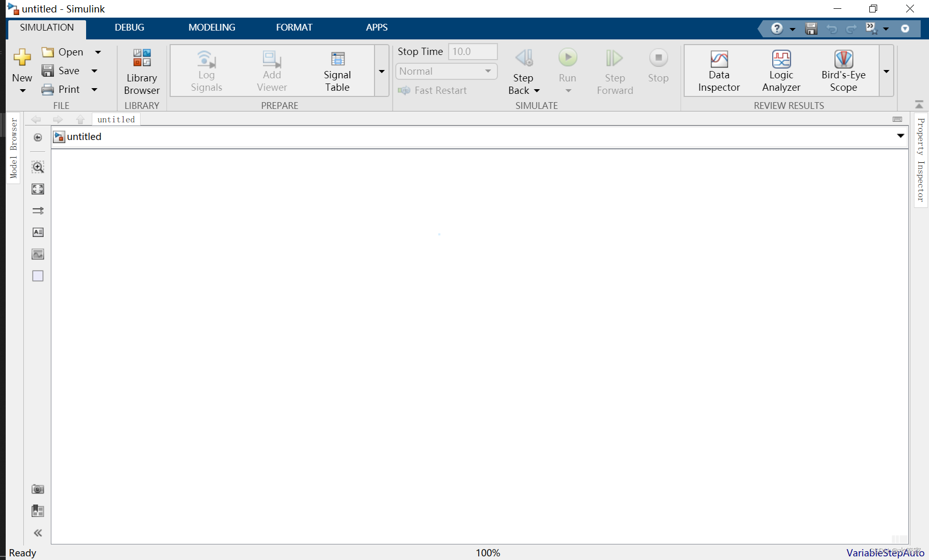Open the Normal simulation mode dropdown
Image resolution: width=929 pixels, height=560 pixels.
pos(447,71)
